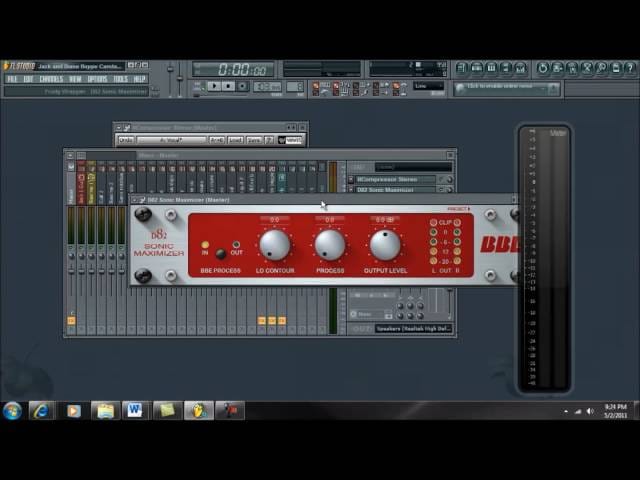
Task: Click the tempo display field
Action: pos(267,87)
